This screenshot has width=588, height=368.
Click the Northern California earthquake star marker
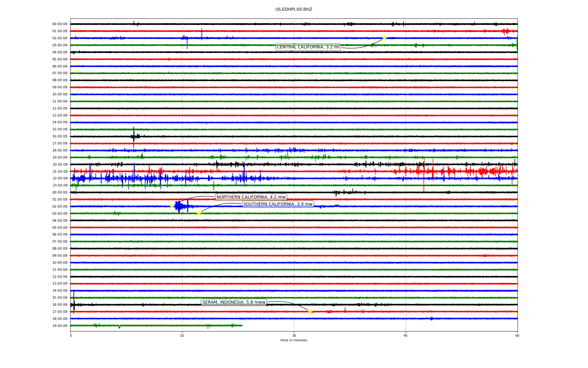[x=172, y=206]
